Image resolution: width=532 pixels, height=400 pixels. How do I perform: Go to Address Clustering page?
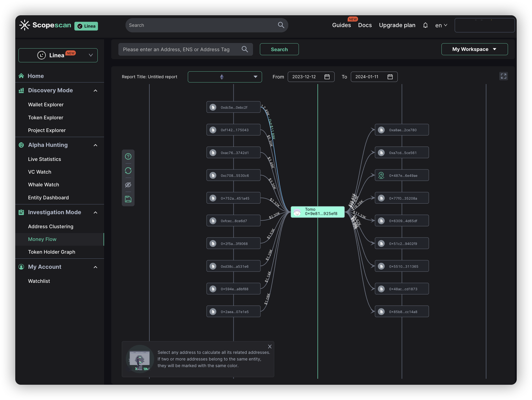coord(51,226)
